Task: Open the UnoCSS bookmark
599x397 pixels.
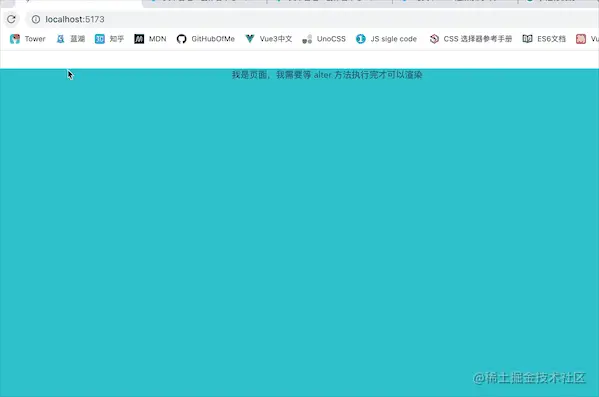Action: [324, 39]
